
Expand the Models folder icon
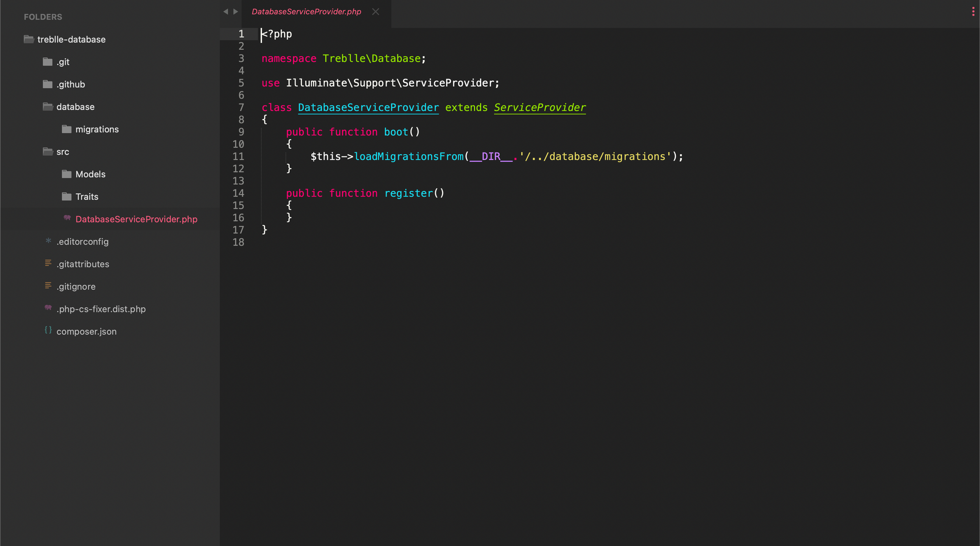[67, 174]
